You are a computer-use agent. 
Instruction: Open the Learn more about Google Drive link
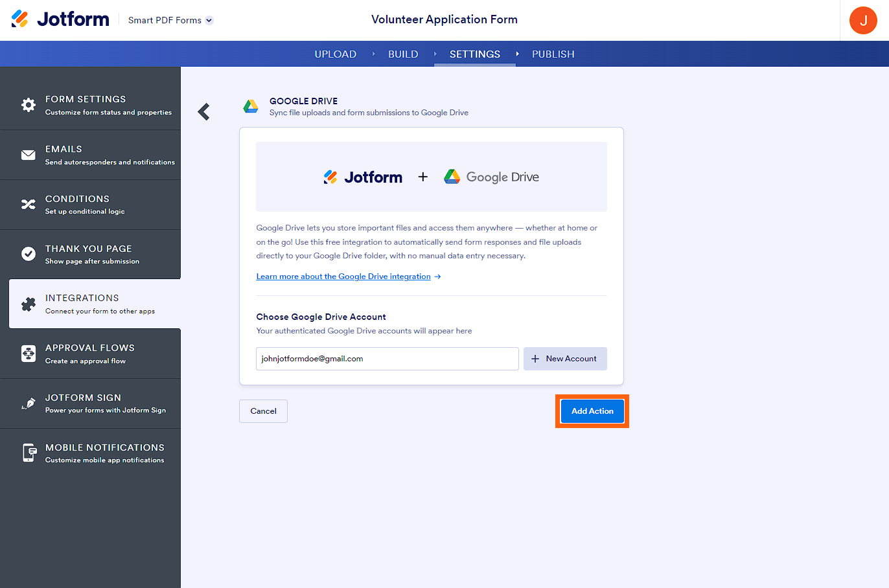(x=343, y=276)
